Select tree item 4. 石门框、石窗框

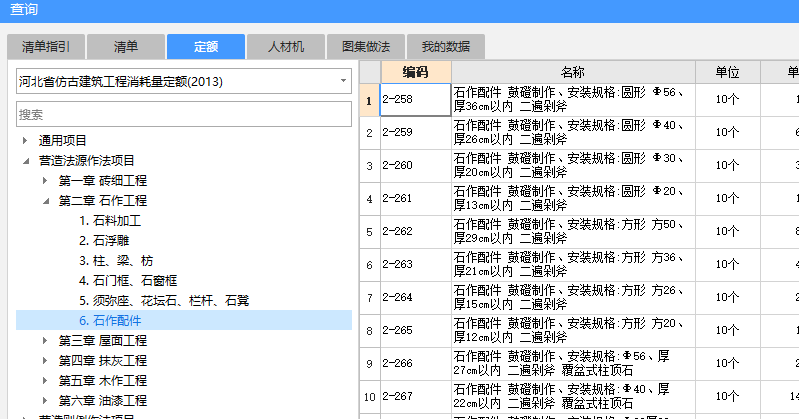tap(128, 280)
